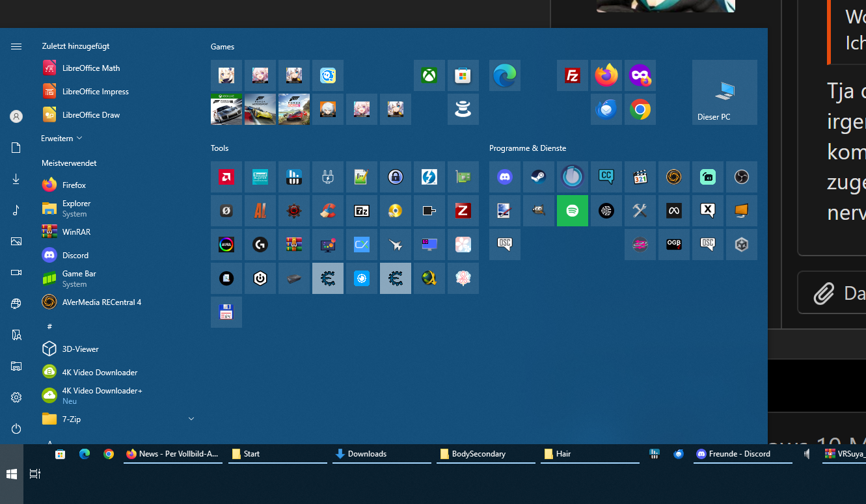
Task: Switch to the Start folder taskbar item
Action: pos(277,454)
